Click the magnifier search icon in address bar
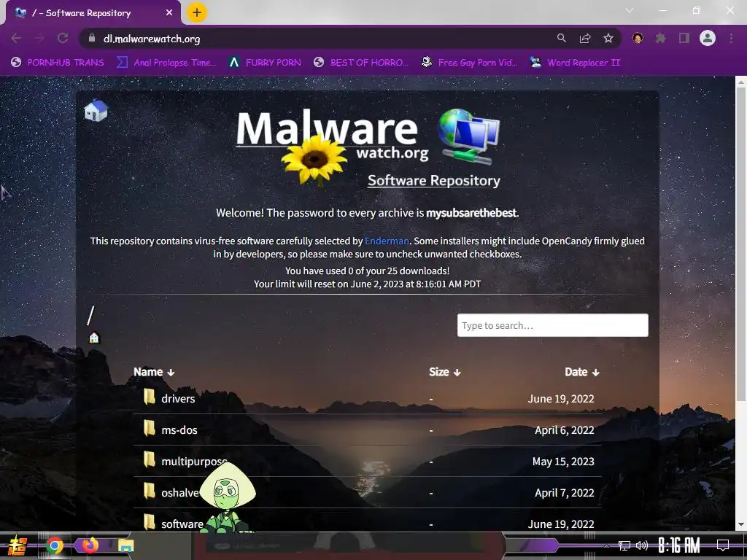The height and width of the screenshot is (560, 747). (562, 38)
